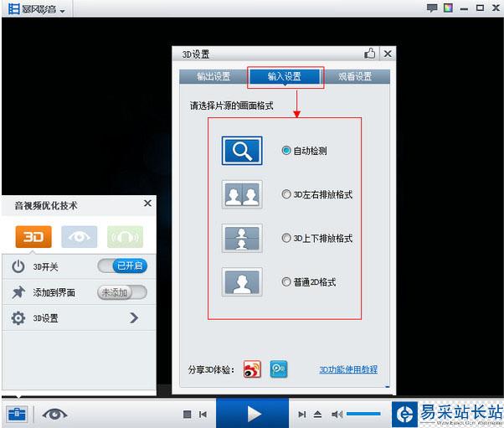Share via the blue Tencent Weibo icon

279,369
